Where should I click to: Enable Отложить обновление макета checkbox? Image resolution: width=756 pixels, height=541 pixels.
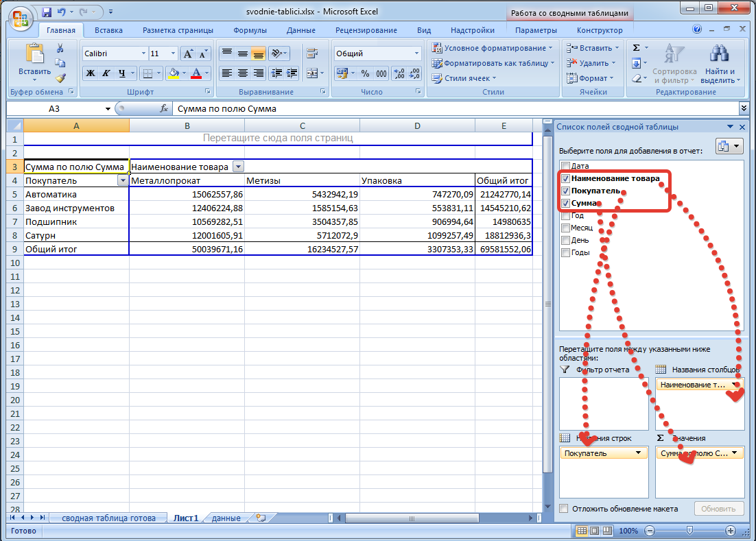coord(563,508)
